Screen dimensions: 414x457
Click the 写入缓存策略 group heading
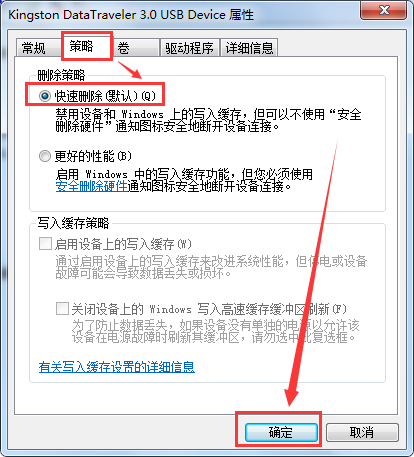[x=73, y=223]
